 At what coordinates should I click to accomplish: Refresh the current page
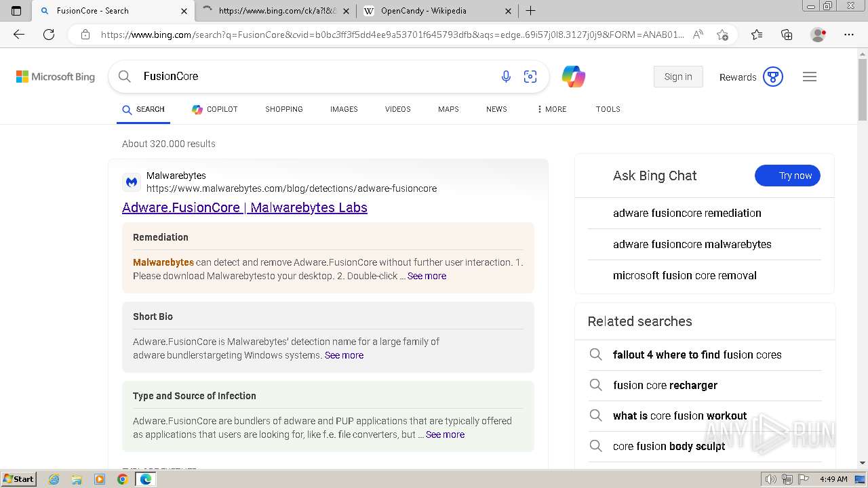pos(49,35)
